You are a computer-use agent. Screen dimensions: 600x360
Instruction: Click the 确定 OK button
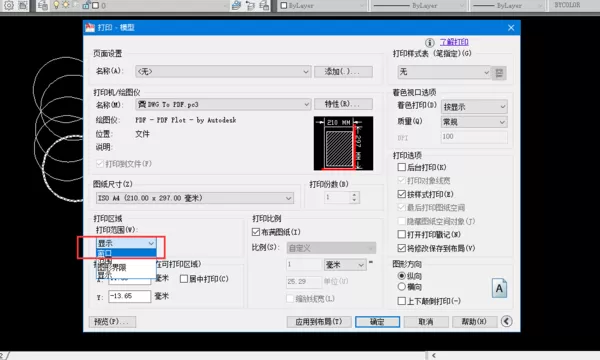(377, 322)
